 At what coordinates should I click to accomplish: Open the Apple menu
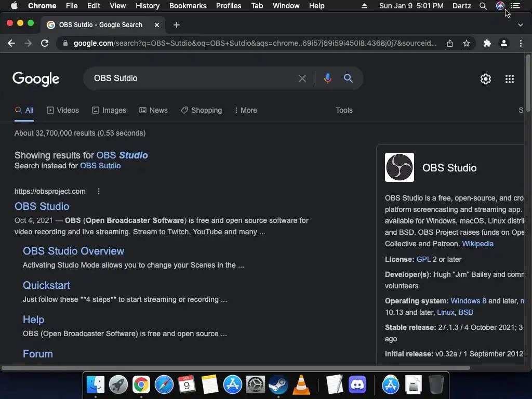coord(14,6)
